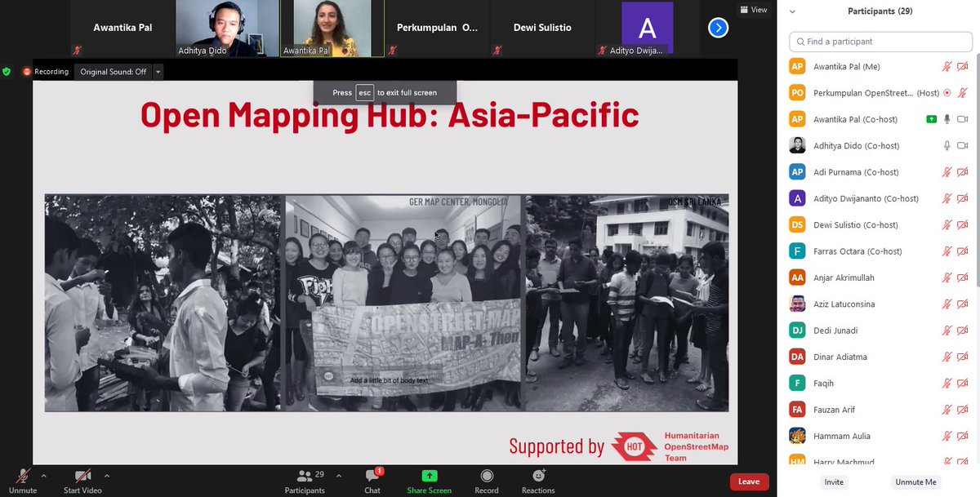Click microphone icon for Awantika Pal (Co-host)

click(947, 119)
